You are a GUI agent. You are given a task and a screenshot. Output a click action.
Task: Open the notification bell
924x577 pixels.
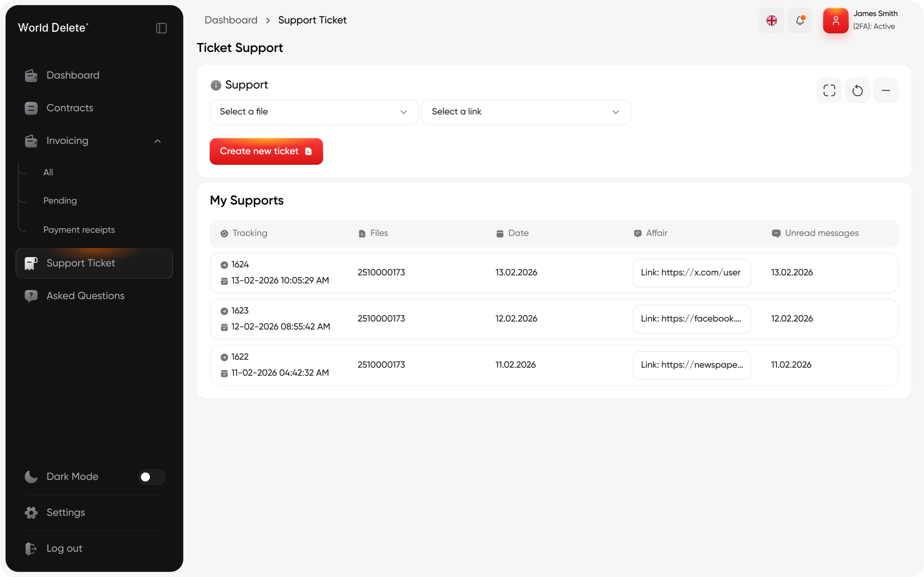point(799,20)
